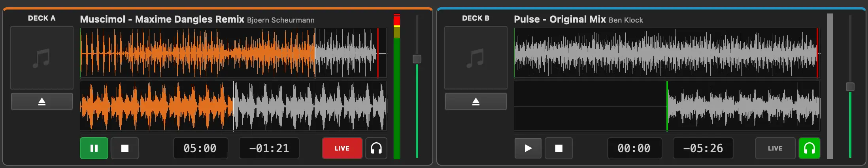The height and width of the screenshot is (168, 868).
Task: Start playback on Deck B
Action: (528, 148)
